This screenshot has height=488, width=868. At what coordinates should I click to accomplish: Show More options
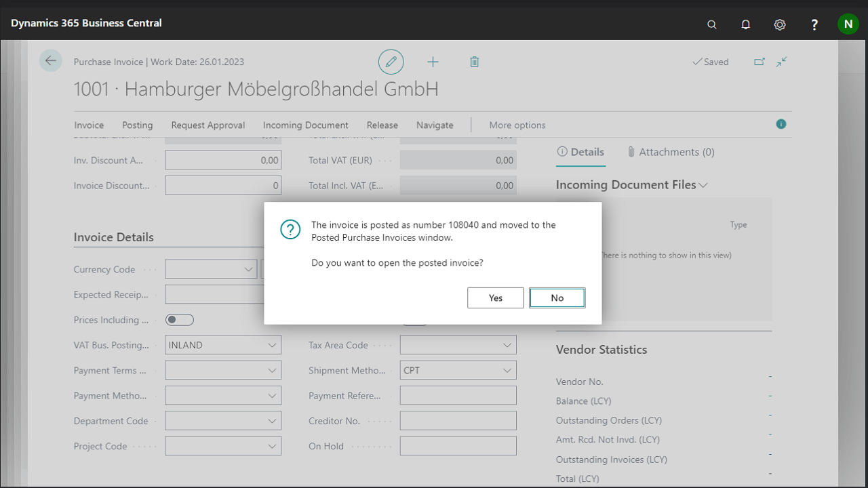point(517,125)
